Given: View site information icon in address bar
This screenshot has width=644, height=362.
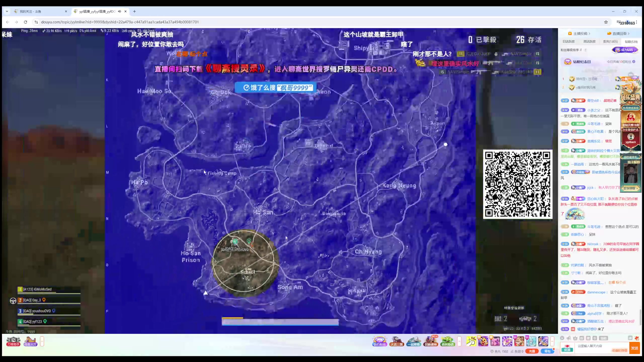Looking at the screenshot, I should point(36,22).
